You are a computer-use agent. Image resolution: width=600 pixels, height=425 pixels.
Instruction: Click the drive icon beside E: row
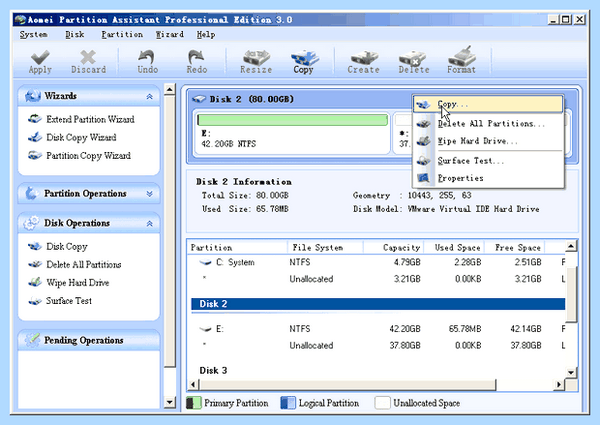coord(205,329)
